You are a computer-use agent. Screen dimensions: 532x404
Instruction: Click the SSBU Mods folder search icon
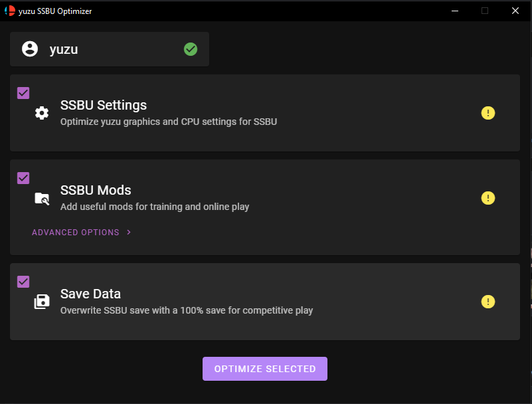pos(42,199)
